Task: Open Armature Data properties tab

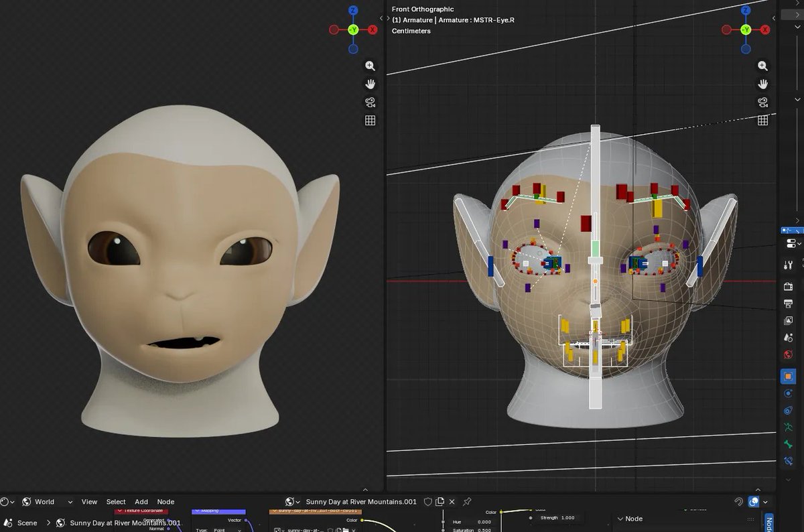Action: pyautogui.click(x=789, y=427)
